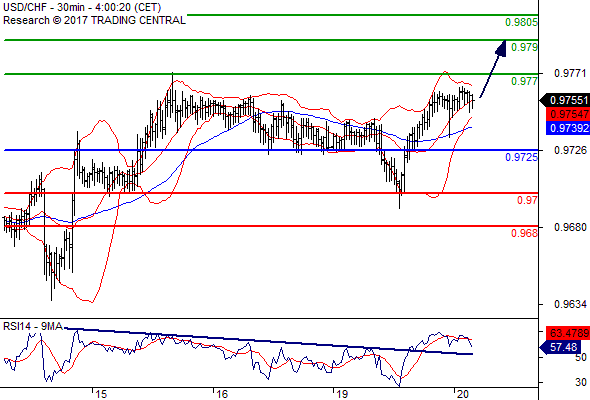The width and height of the screenshot is (590, 400).
Task: Select the 19 date marker on axis
Action: pos(342,394)
